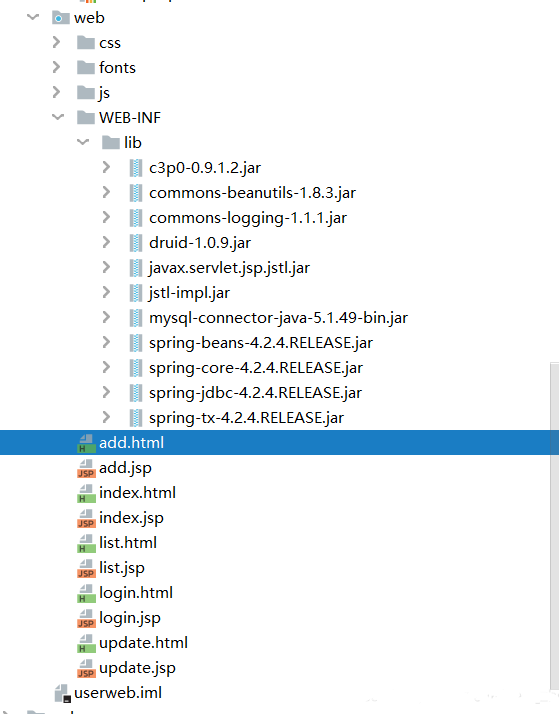Collapse the WEB-INF folder
Image resolution: width=559 pixels, height=714 pixels.
58,117
